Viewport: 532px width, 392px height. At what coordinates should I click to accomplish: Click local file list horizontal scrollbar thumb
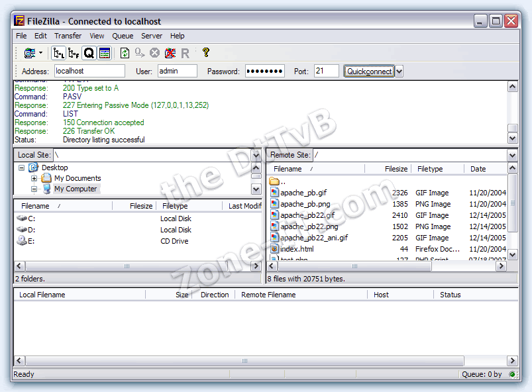coord(127,266)
